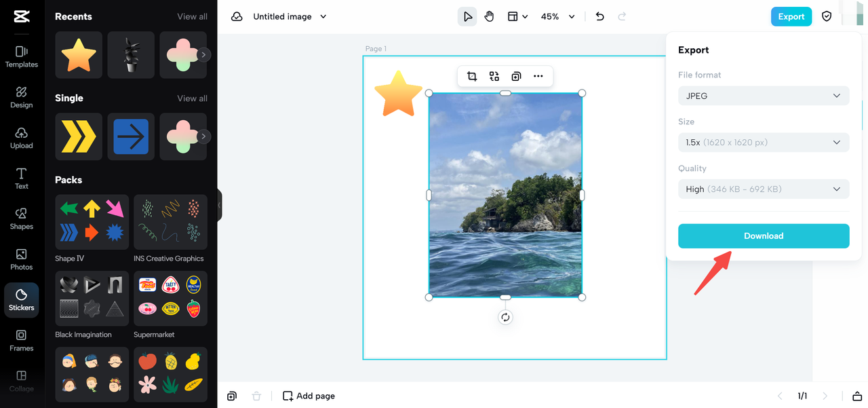This screenshot has height=408, width=868.
Task: Open the Photos sidebar panel
Action: [22, 259]
